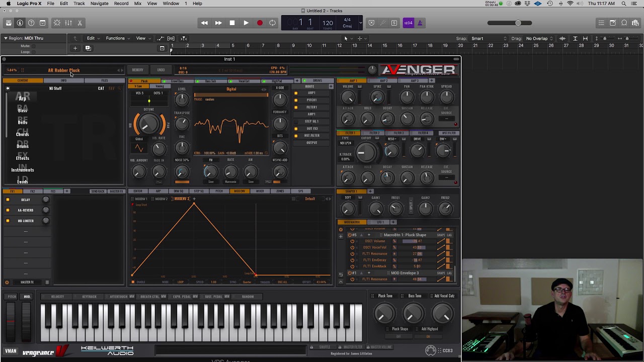Toggle the metronome button
This screenshot has width=644, height=362.
(x=420, y=23)
